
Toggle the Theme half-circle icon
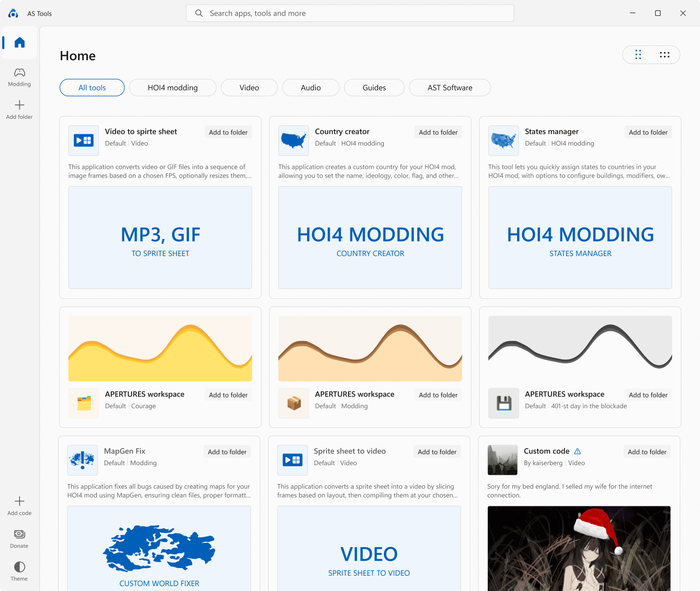19,567
